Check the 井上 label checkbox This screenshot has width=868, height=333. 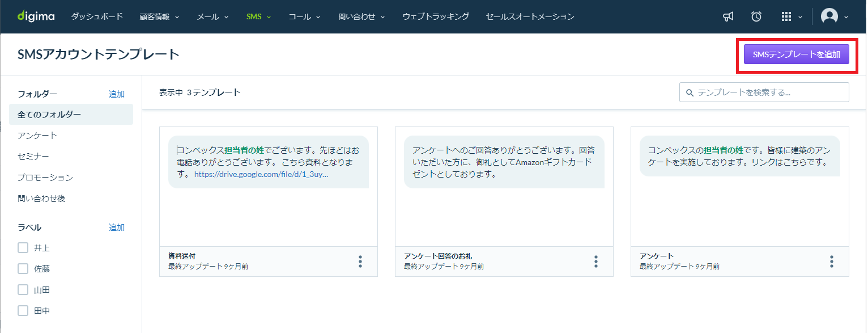click(x=23, y=247)
